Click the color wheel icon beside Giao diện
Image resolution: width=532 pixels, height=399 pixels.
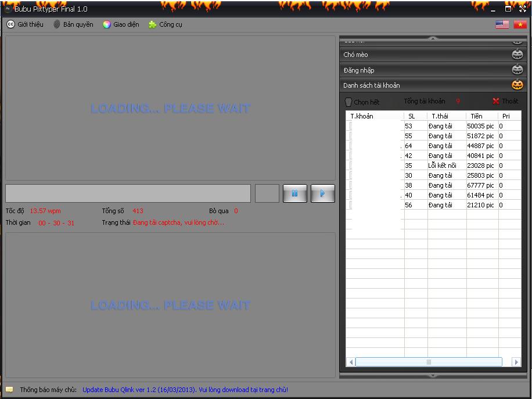coord(107,24)
